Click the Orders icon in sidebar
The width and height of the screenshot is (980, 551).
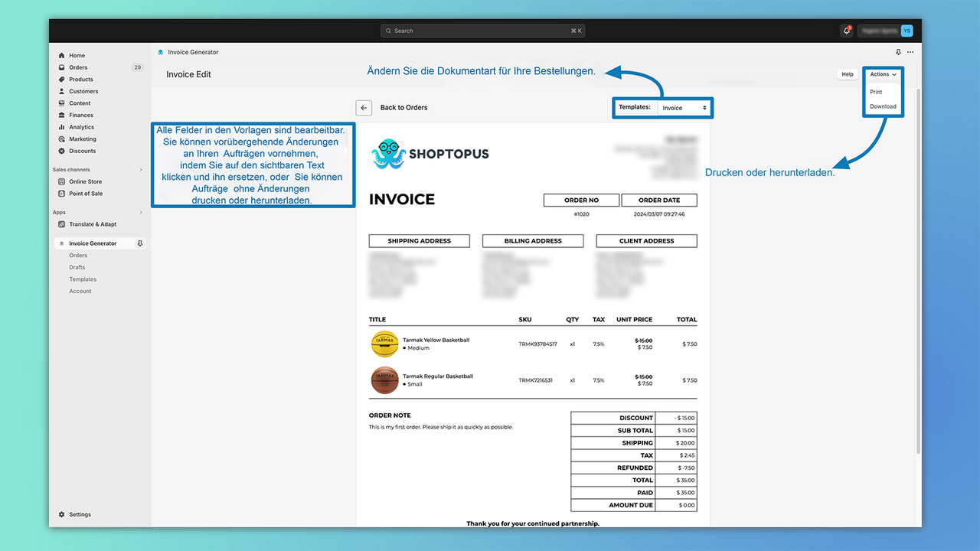[61, 67]
